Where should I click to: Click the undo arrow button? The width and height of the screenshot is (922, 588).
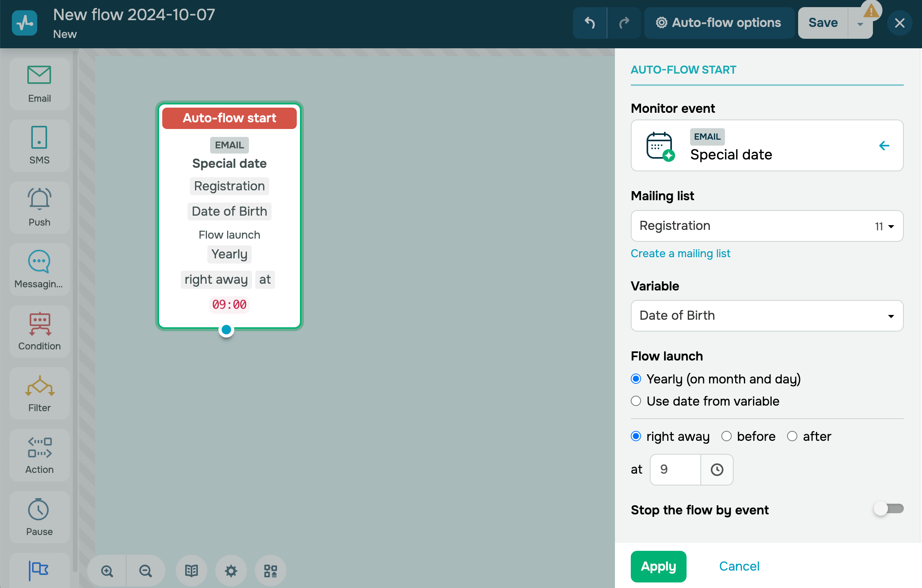click(590, 23)
